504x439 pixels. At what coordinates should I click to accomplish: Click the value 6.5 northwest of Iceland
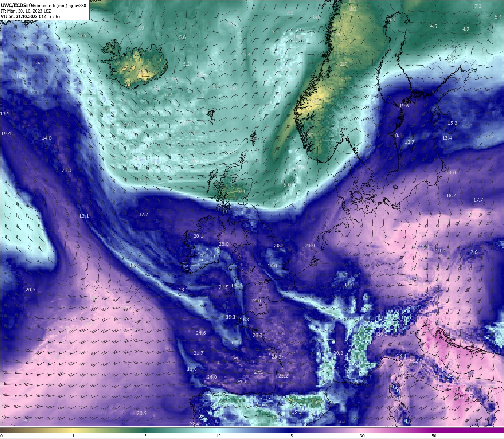pos(83,36)
